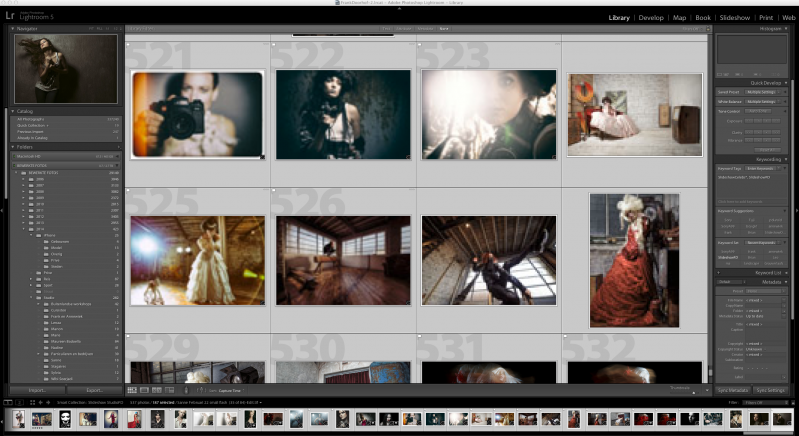Go forward using the filmstrip right arrow
Screen dimensions: 799x436
coord(48,402)
